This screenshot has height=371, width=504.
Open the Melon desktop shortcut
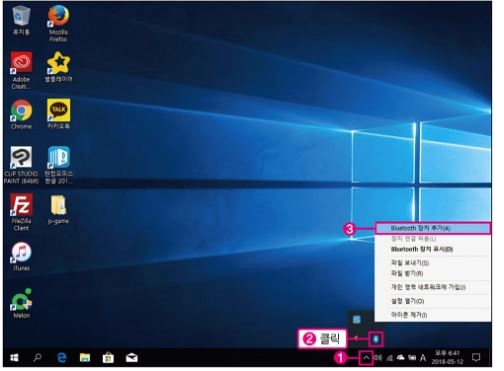21,303
